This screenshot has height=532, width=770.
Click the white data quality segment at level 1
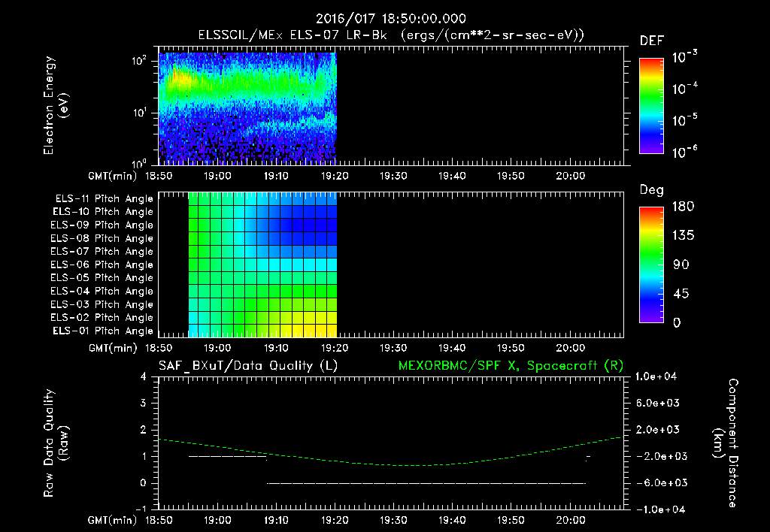[228, 456]
